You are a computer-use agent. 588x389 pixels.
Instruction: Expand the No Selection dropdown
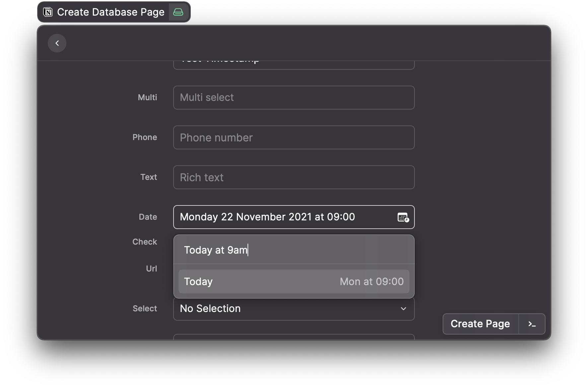pyautogui.click(x=294, y=309)
